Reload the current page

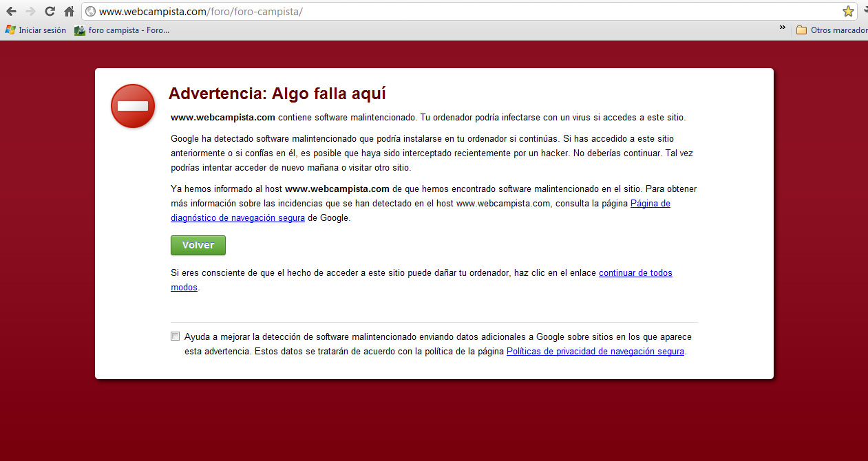click(50, 11)
